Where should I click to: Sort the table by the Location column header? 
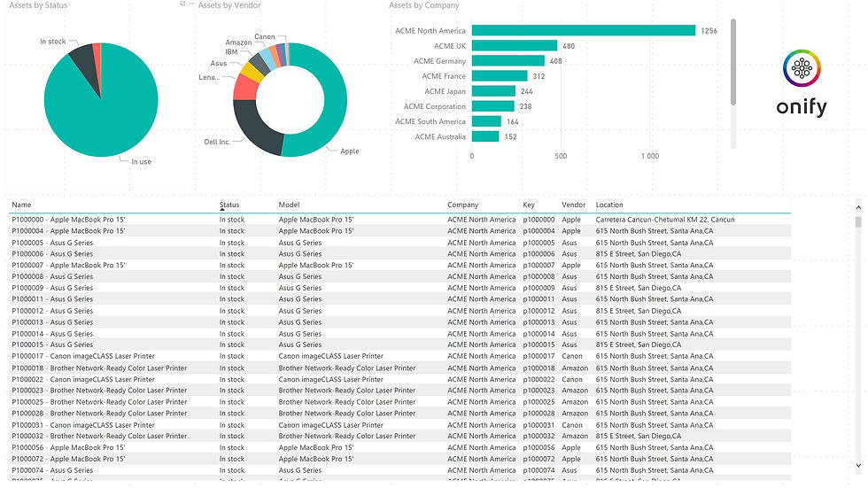[x=609, y=205]
